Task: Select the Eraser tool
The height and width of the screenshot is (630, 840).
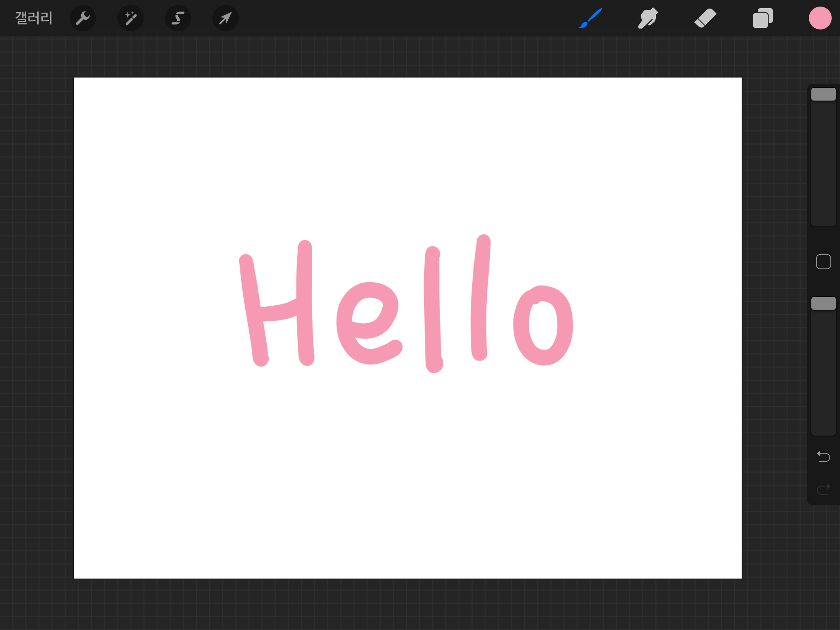Action: (x=705, y=18)
